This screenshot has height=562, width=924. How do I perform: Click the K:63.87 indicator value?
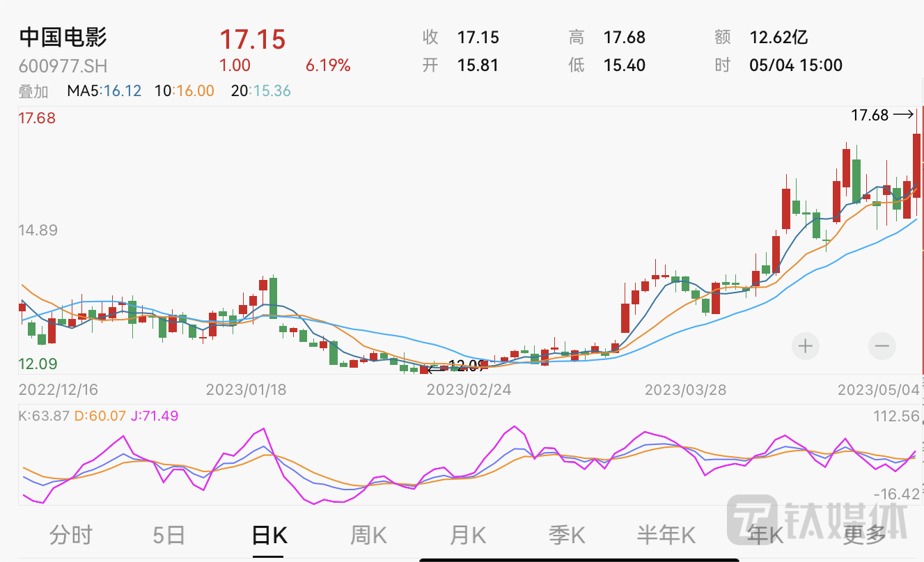(44, 416)
